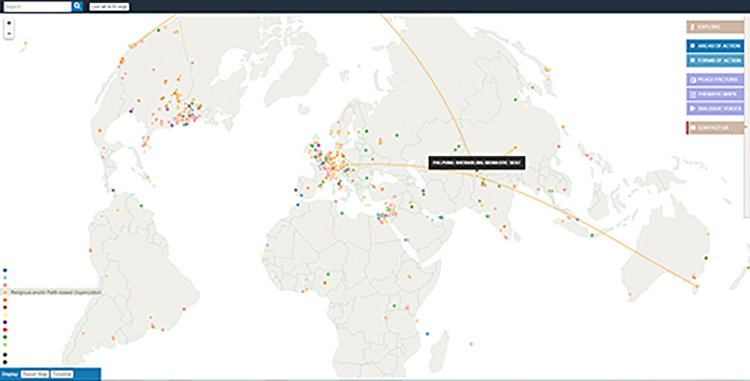Toggle the Religious Faith-based Organization legend dot
Screen dimensions: 750x381
[x=5, y=292]
